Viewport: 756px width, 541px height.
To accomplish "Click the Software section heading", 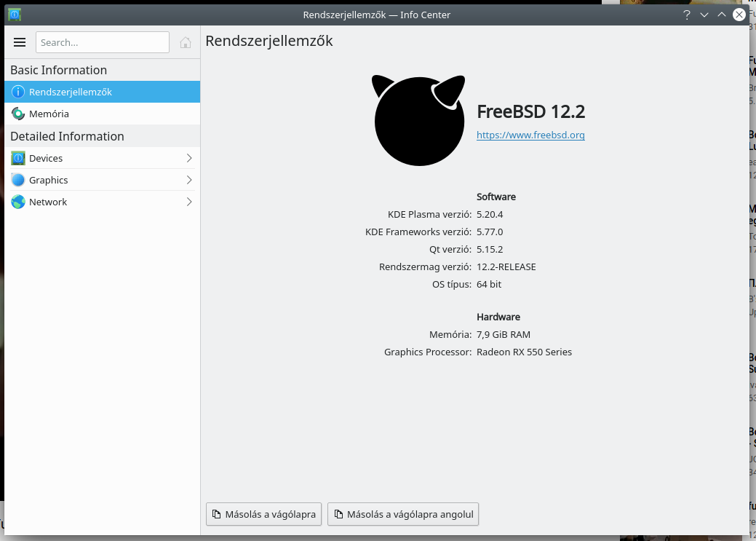I will point(496,197).
